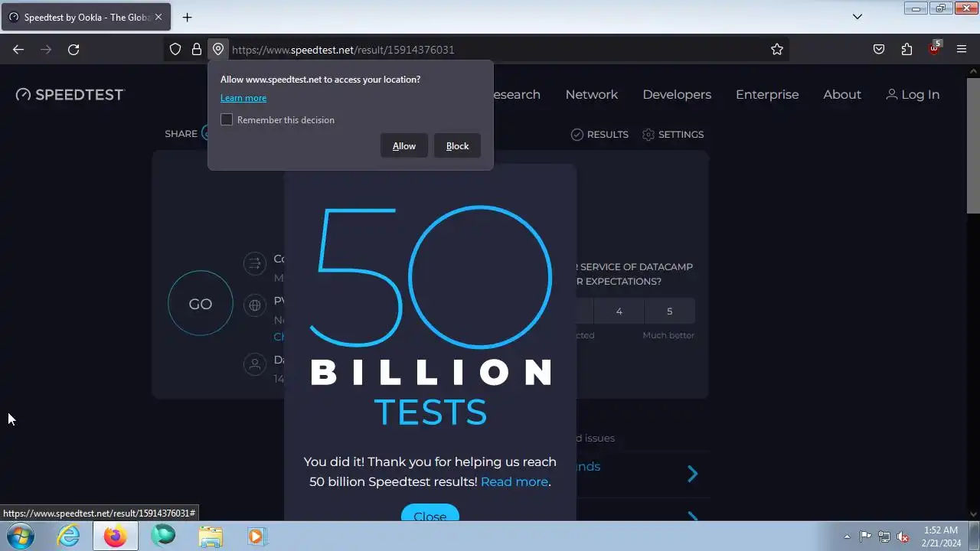Viewport: 980px width, 551px height.
Task: Open the green chat bubble taskbar app
Action: [163, 536]
